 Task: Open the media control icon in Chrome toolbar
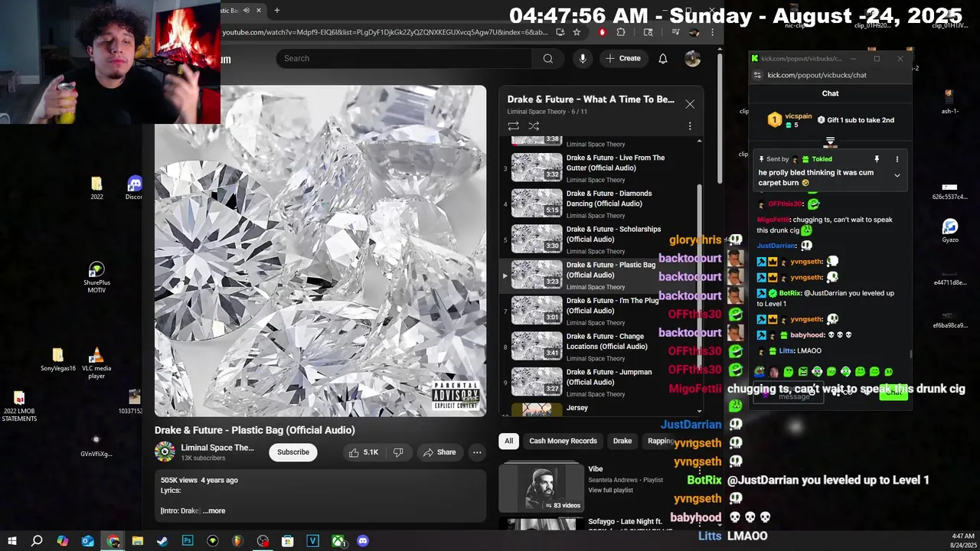(x=675, y=32)
